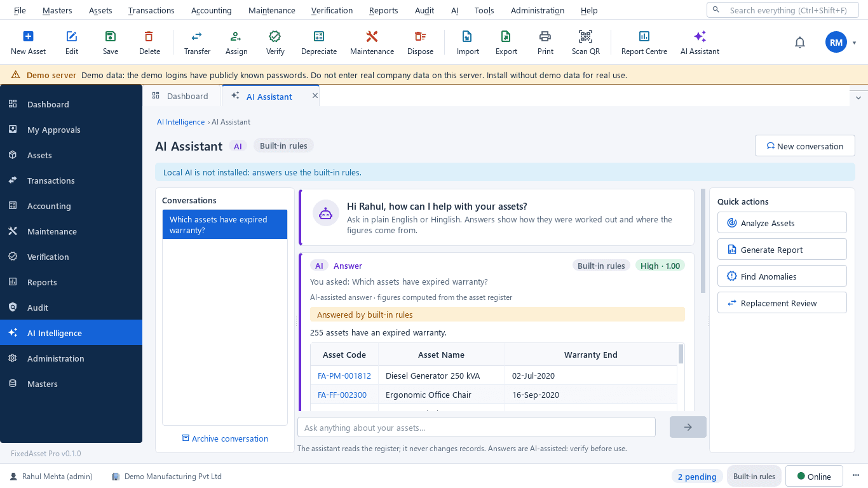Open the Scan QR tool

(x=585, y=43)
